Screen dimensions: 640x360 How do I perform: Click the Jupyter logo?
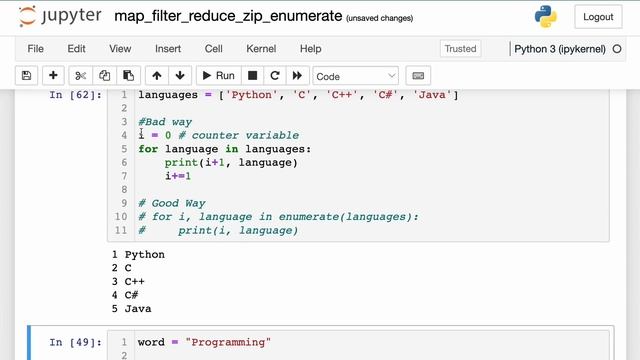pyautogui.click(x=60, y=16)
